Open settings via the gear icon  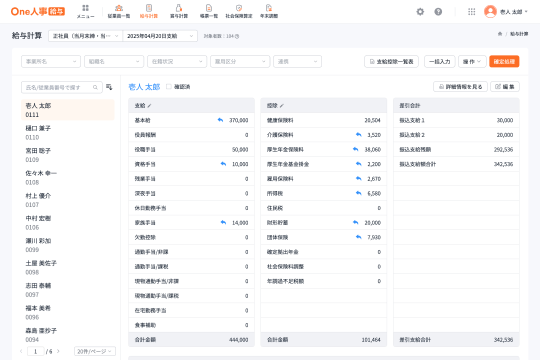tap(420, 12)
